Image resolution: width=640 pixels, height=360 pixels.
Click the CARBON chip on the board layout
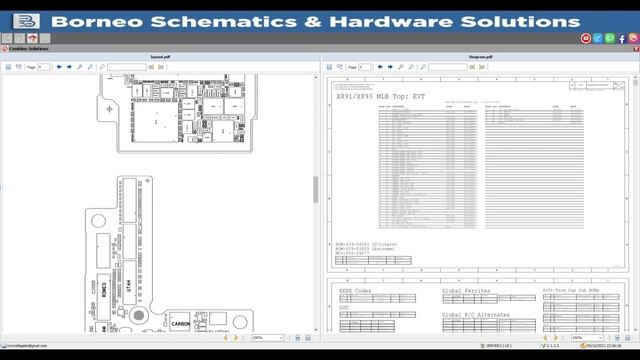pyautogui.click(x=180, y=322)
